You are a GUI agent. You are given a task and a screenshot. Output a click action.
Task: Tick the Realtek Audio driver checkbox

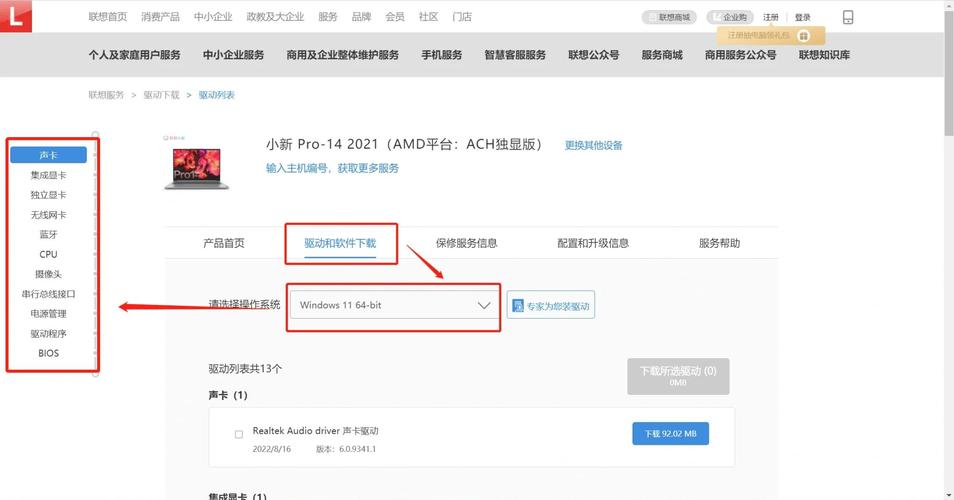click(238, 434)
